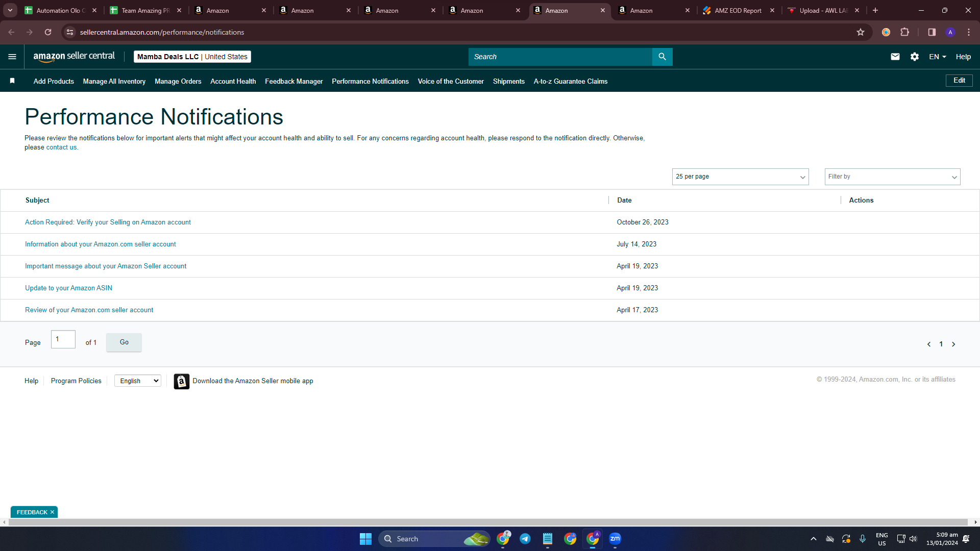The image size is (980, 551).
Task: Click the Amazon Seller Central logo
Action: tap(74, 57)
